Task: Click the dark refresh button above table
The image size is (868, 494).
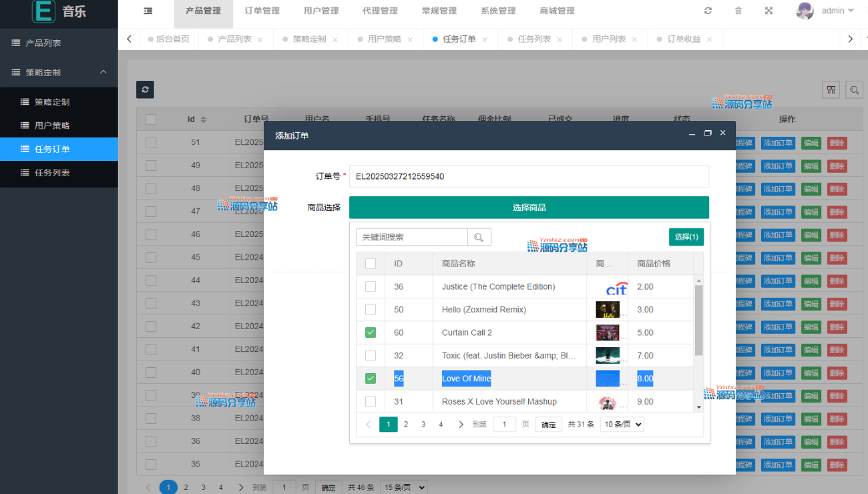Action: [145, 90]
